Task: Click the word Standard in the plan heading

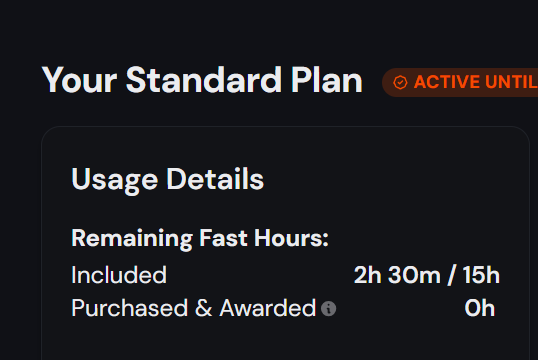Action: (204, 80)
